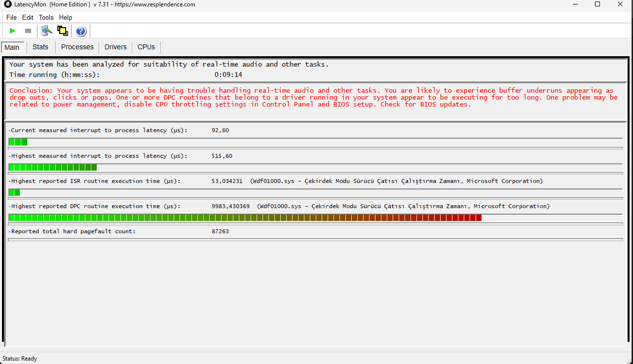This screenshot has width=633, height=364.
Task: Click 'Highest reported DPC routine execution time' label
Action: 95,206
